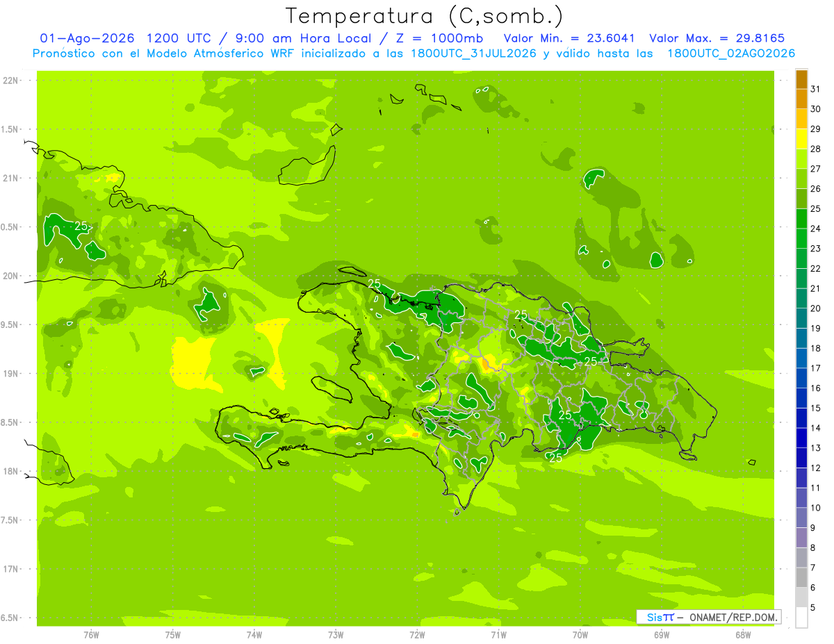Click the 21N latitude axis label
This screenshot has height=644, width=834.
(10, 178)
